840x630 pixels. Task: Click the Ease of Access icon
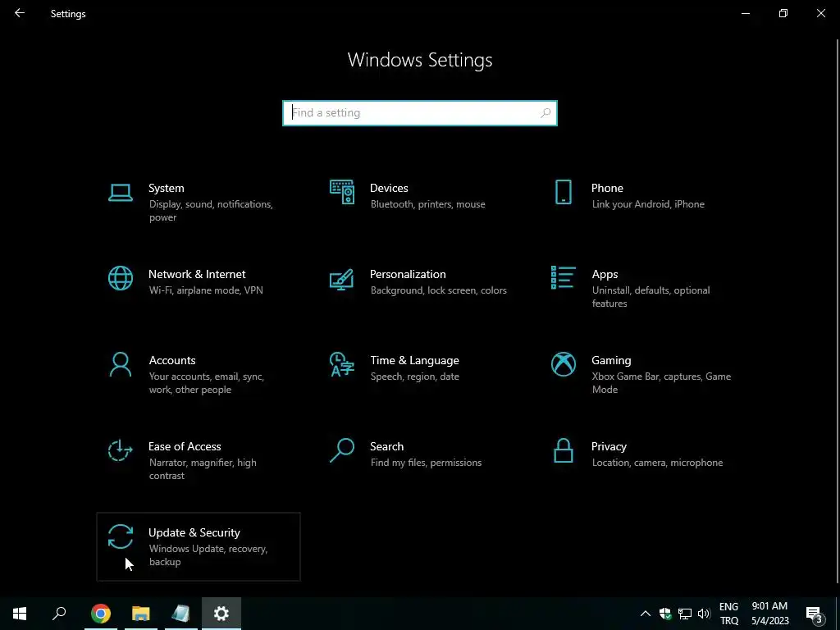point(120,450)
